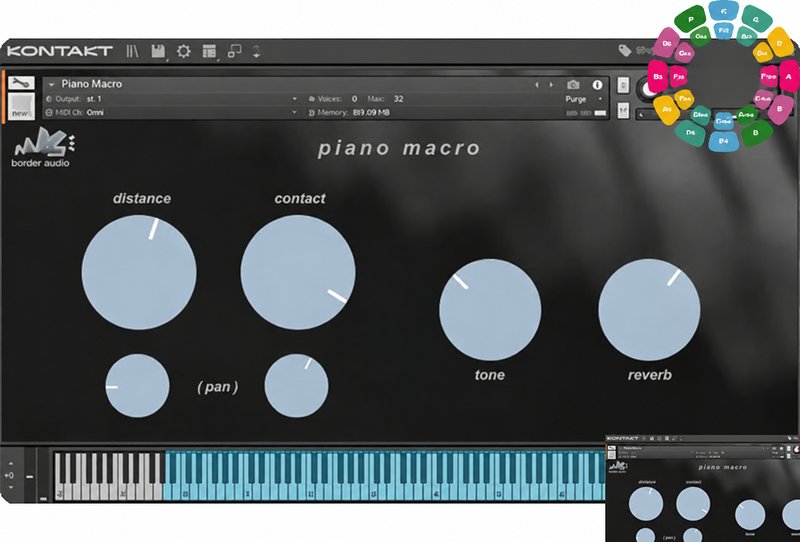This screenshot has height=542, width=800.
Task: Click the upper small button beside info icon
Action: pyautogui.click(x=623, y=85)
